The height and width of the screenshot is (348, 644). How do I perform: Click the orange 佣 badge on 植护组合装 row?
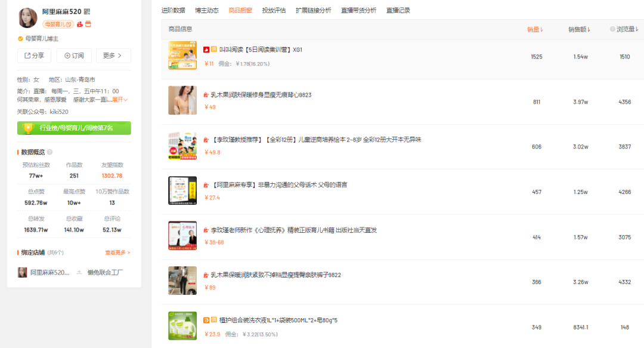pos(214,320)
